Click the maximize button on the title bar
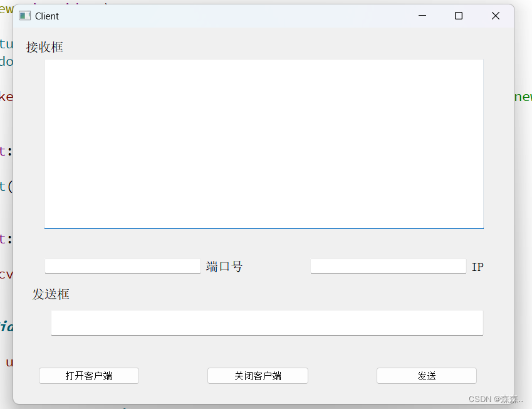Viewport: 532px width, 409px height. click(458, 16)
